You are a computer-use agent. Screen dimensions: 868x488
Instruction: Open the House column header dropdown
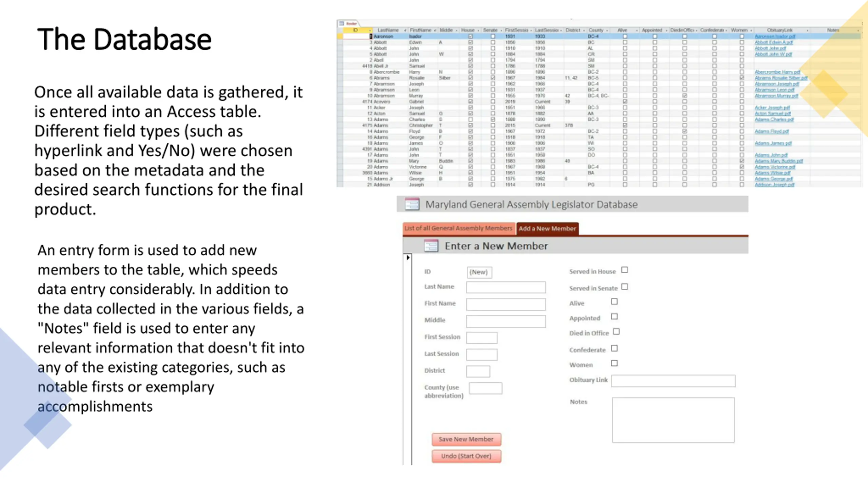click(x=478, y=30)
